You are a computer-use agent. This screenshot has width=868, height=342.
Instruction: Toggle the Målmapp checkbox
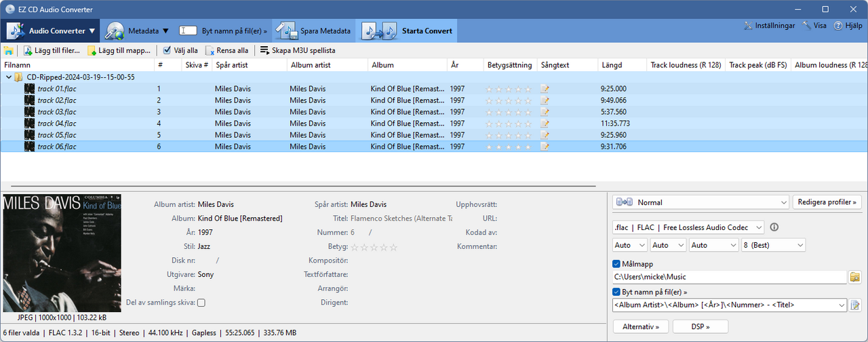(x=616, y=264)
